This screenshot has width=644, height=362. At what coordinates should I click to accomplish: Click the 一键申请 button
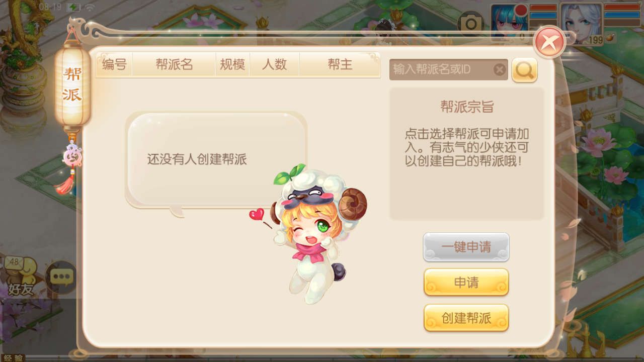click(466, 247)
